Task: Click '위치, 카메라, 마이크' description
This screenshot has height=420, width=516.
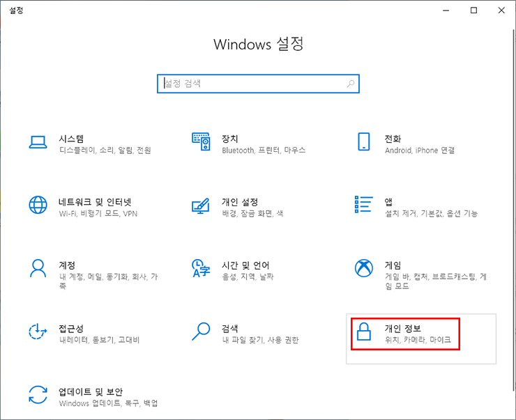Action: (x=418, y=339)
